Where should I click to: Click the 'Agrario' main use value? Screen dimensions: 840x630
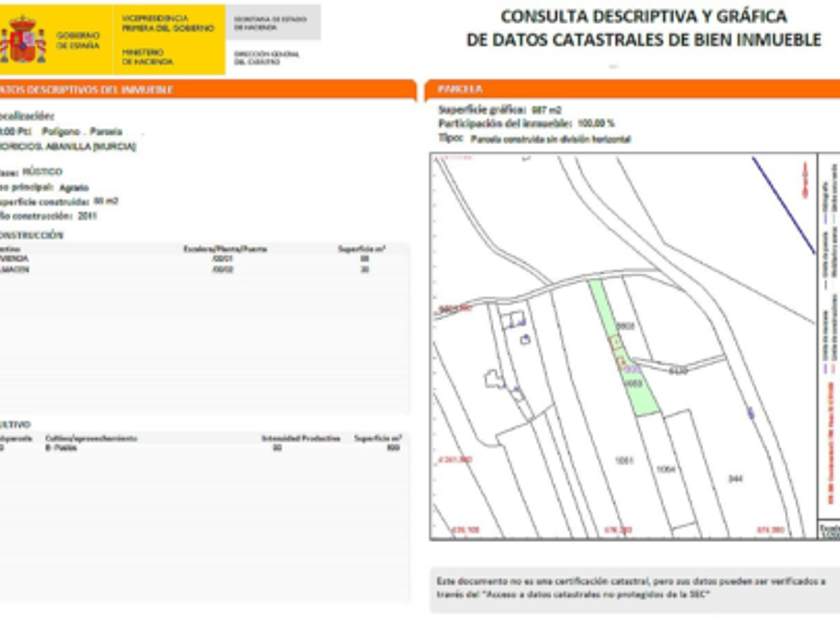tap(74, 188)
